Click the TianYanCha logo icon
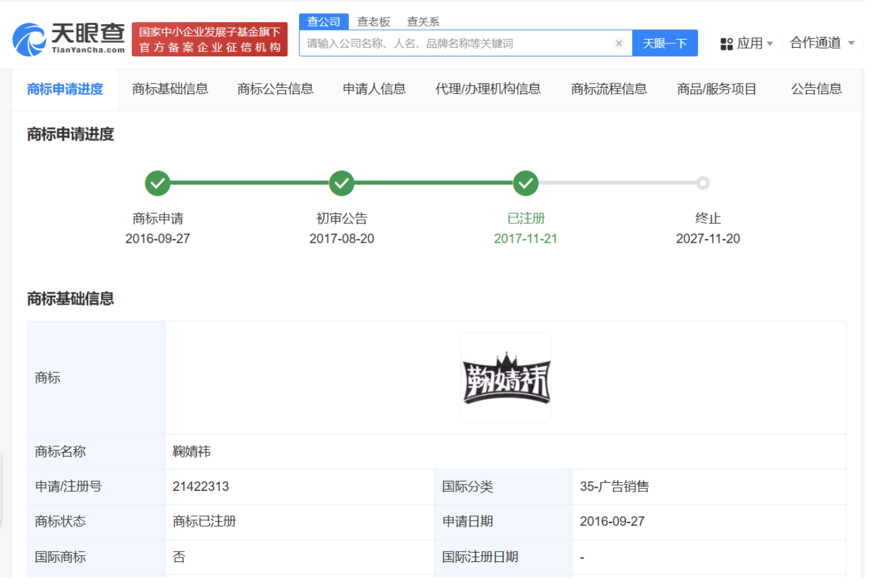 coord(29,40)
